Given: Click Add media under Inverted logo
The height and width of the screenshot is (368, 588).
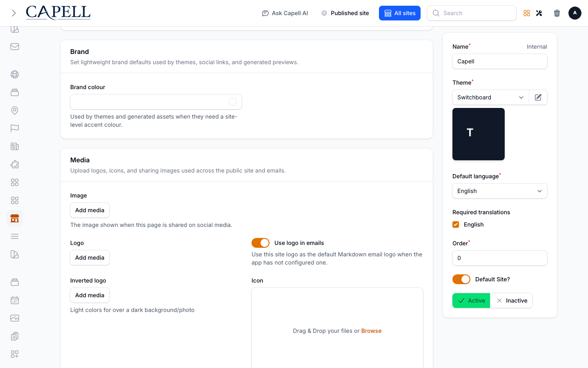Looking at the screenshot, I should pos(90,295).
